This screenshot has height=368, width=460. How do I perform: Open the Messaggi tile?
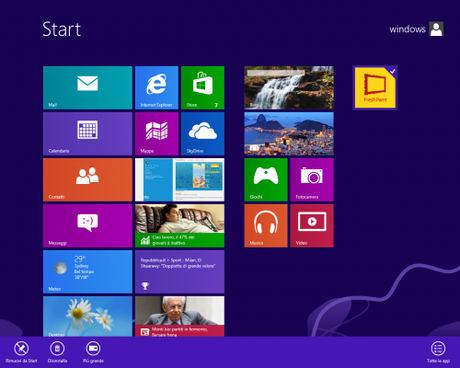point(88,226)
